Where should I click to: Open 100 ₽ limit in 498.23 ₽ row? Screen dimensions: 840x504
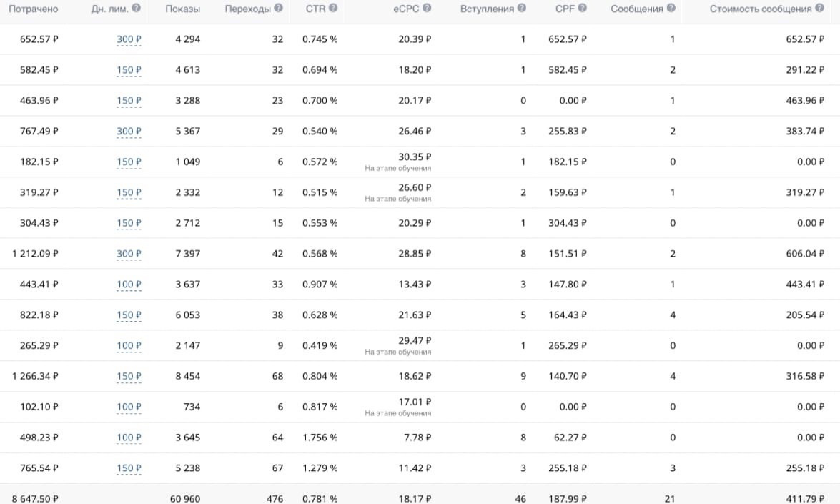tap(129, 438)
